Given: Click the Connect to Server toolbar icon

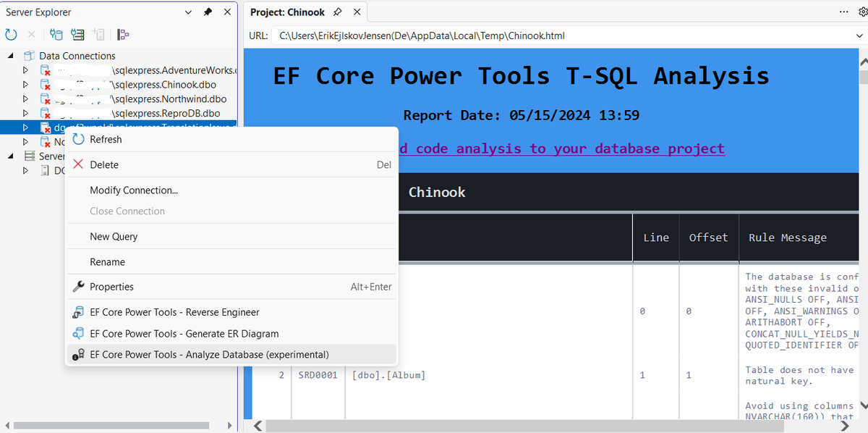Looking at the screenshot, I should [77, 34].
